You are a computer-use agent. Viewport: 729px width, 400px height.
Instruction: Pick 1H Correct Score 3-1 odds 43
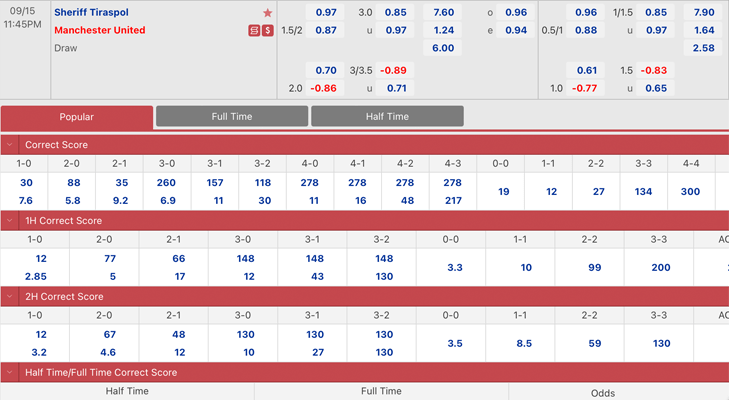(x=318, y=276)
